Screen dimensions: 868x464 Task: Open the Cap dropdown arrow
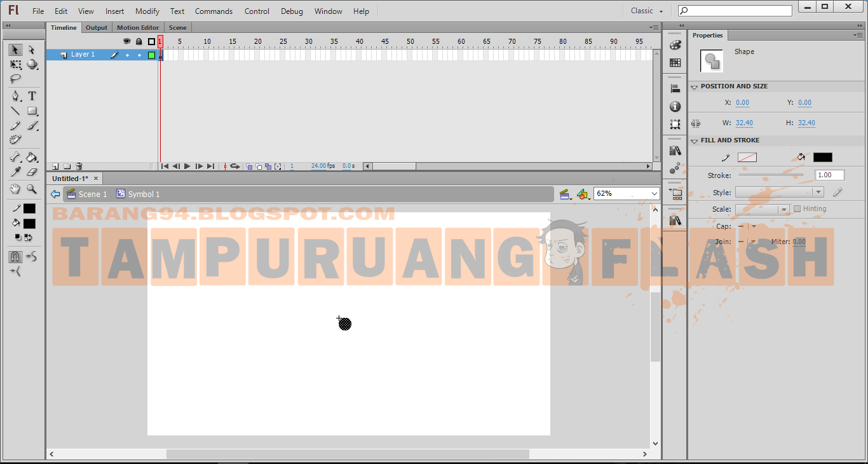coord(754,226)
